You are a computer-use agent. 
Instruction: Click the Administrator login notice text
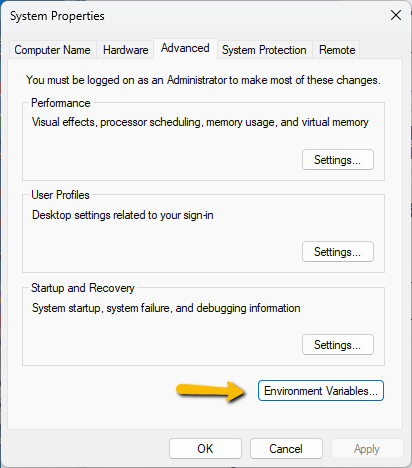coord(203,80)
